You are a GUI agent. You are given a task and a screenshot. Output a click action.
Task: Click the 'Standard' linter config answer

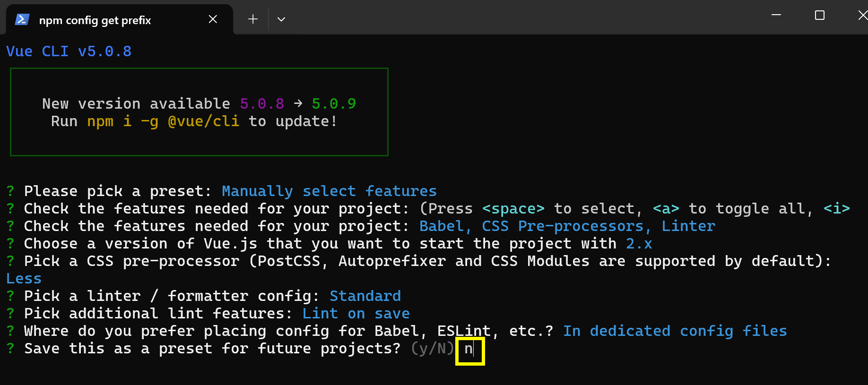(x=365, y=296)
